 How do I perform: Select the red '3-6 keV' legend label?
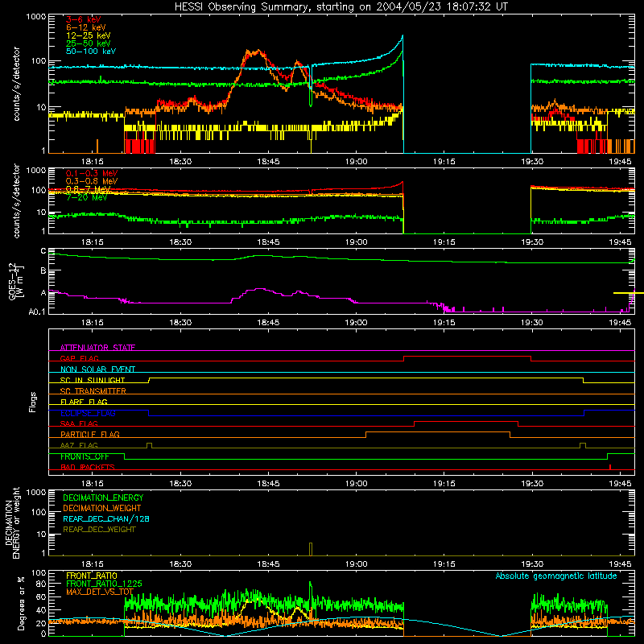point(84,19)
